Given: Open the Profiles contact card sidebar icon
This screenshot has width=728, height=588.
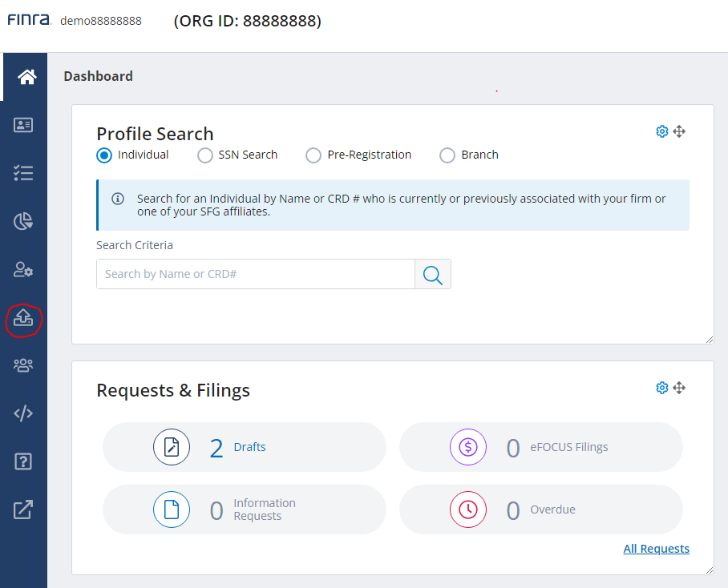Looking at the screenshot, I should click(x=23, y=125).
